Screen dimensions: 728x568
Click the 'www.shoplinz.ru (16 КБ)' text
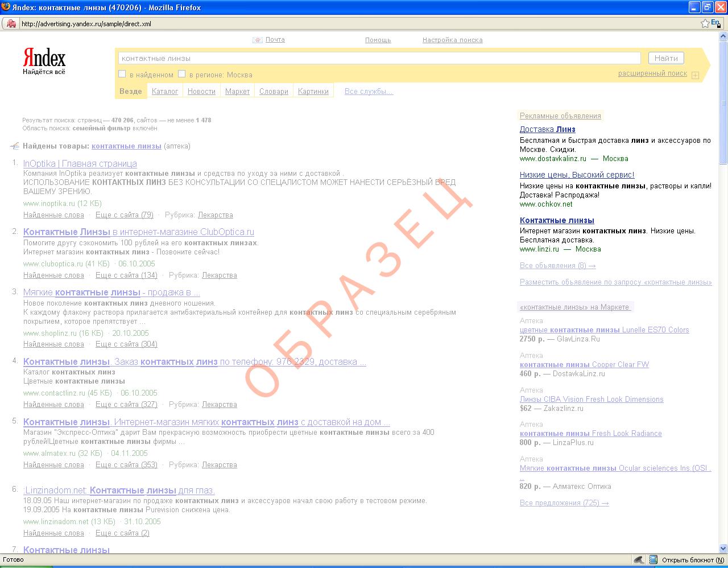pyautogui.click(x=63, y=334)
